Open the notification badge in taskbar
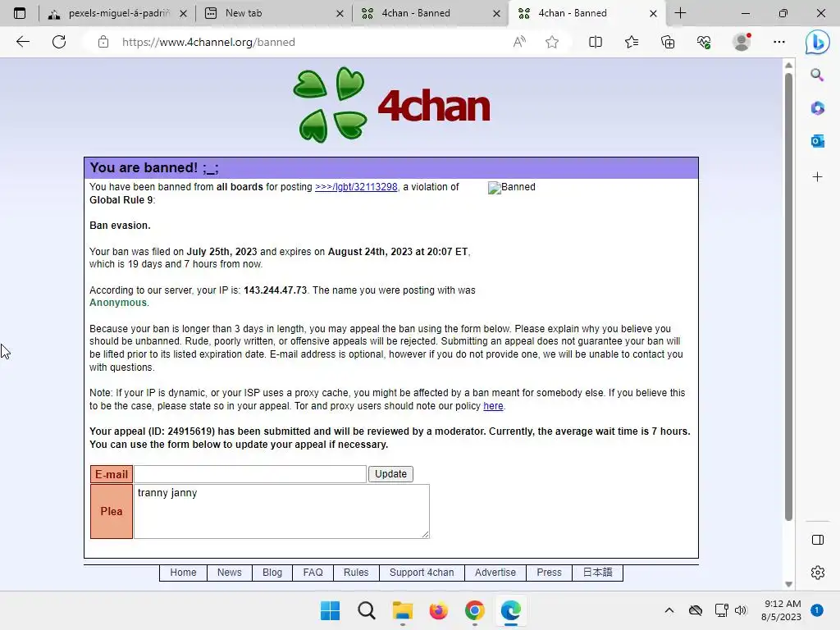Image resolution: width=840 pixels, height=630 pixels. 817,610
